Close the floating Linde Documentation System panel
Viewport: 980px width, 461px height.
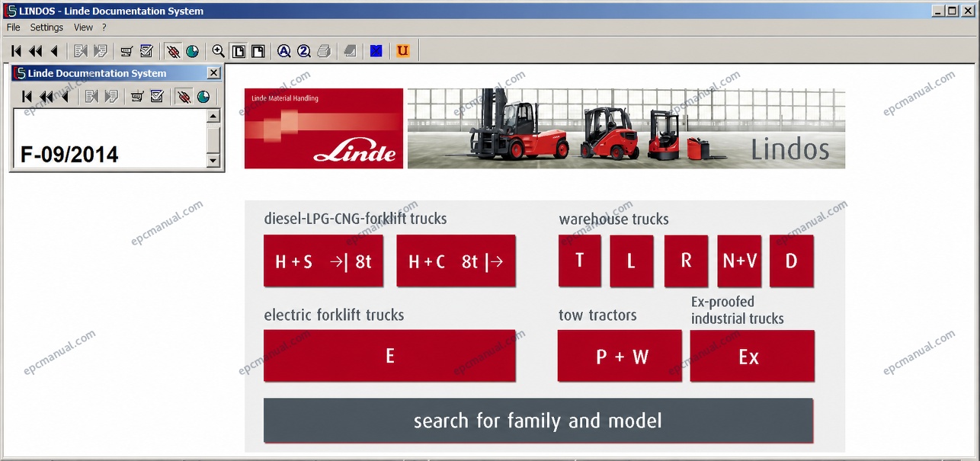click(x=214, y=73)
